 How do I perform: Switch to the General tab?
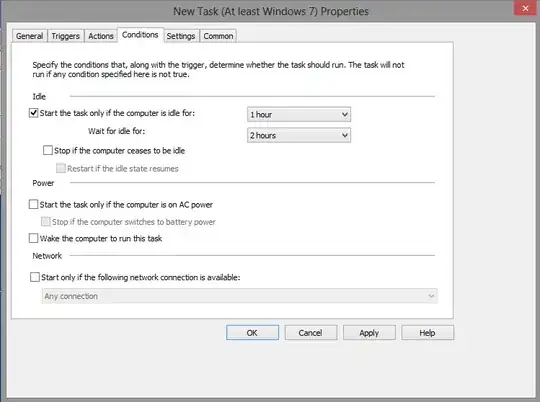[x=29, y=36]
